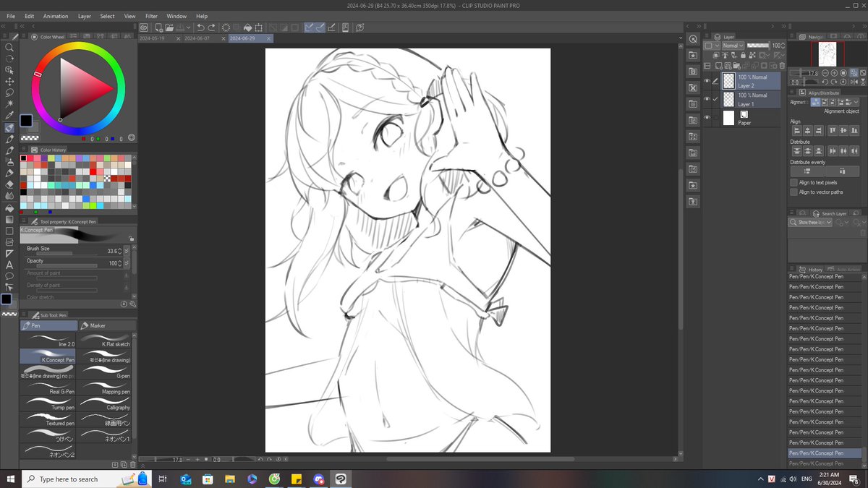Expand Brush Size options arrow
The width and height of the screenshot is (868, 488).
point(127,251)
